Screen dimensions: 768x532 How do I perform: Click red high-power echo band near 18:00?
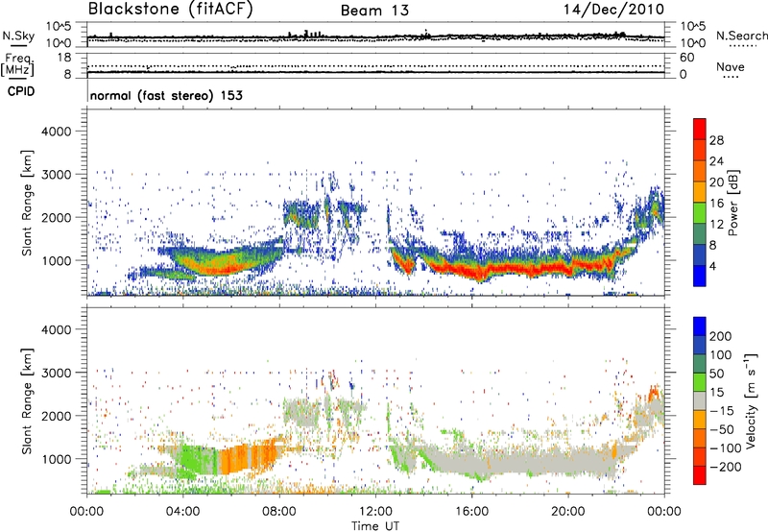519,269
